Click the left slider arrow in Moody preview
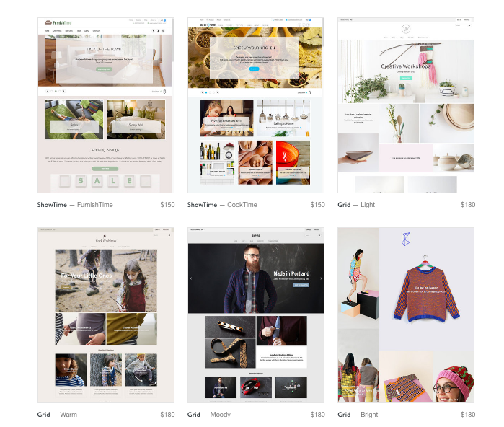 [191, 278]
